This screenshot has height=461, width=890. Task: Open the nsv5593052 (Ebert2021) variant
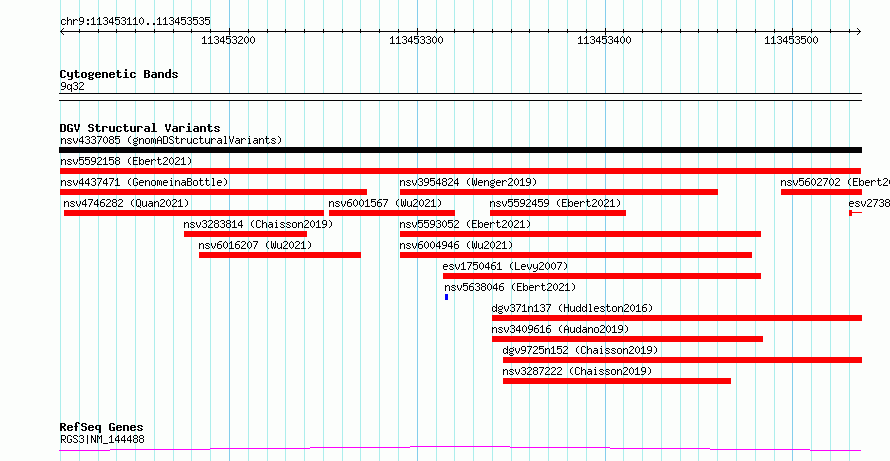point(465,224)
